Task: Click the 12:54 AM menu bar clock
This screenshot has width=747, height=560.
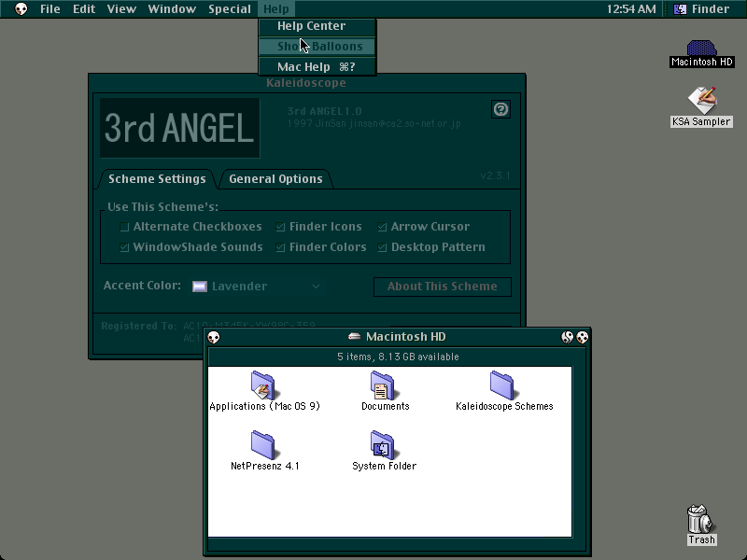Action: (x=631, y=8)
